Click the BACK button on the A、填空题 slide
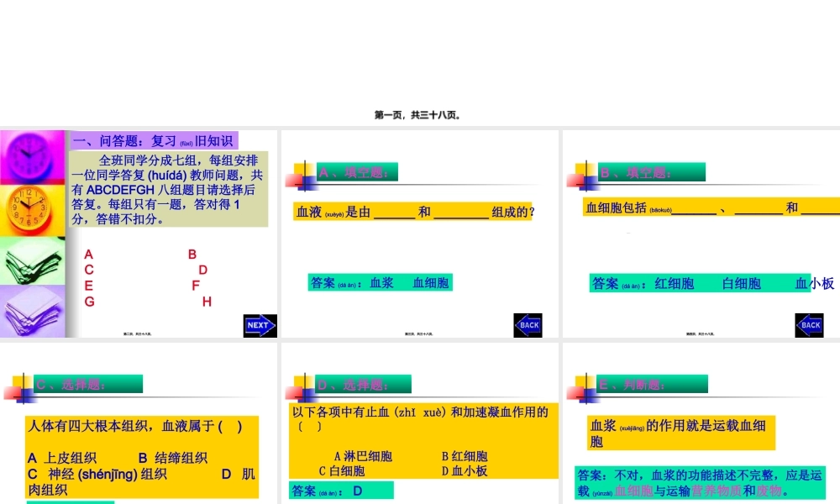 click(527, 325)
